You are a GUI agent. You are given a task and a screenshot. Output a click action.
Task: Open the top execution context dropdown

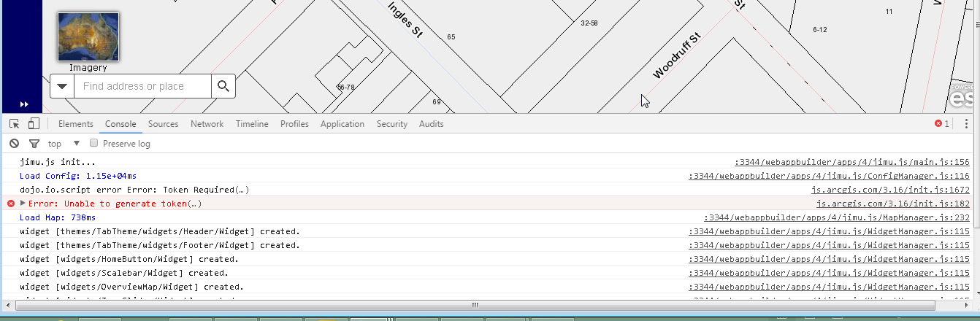coord(64,144)
